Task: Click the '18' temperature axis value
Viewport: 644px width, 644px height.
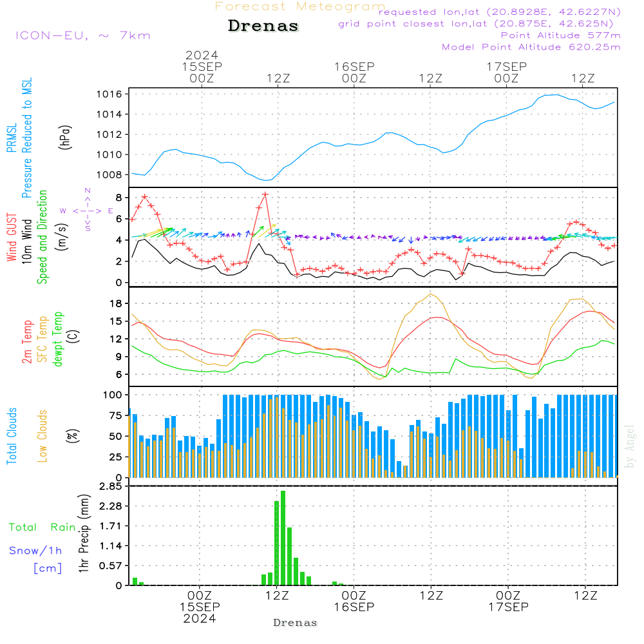Action: coord(116,303)
